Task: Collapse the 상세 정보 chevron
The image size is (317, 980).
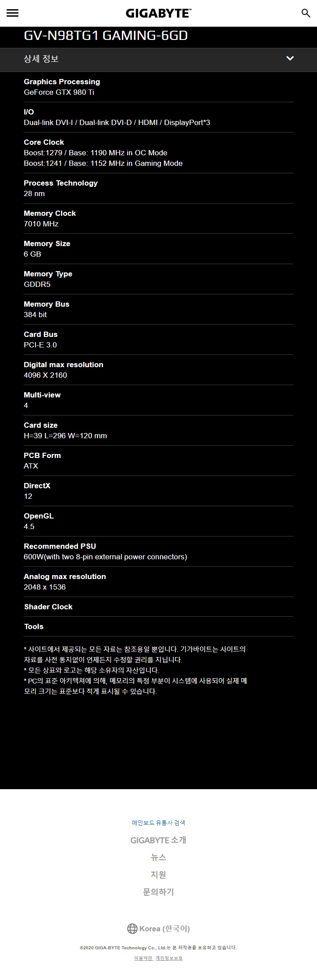Action: (290, 58)
